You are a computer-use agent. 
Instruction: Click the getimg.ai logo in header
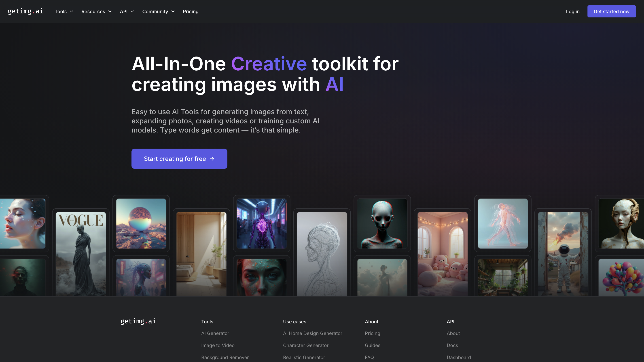pos(25,11)
